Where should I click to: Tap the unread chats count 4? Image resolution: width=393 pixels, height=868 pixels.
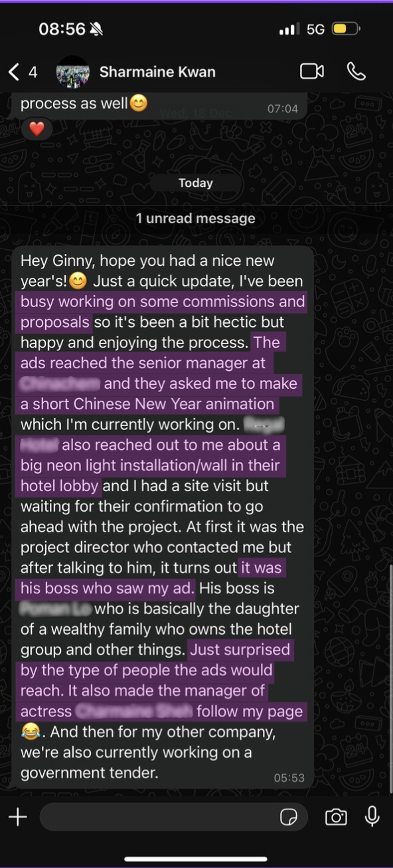pos(33,72)
